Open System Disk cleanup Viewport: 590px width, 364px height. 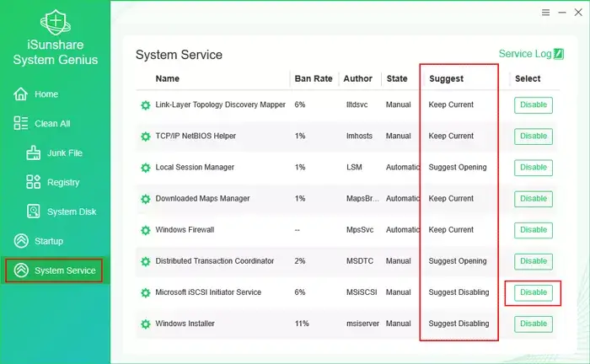click(x=72, y=211)
